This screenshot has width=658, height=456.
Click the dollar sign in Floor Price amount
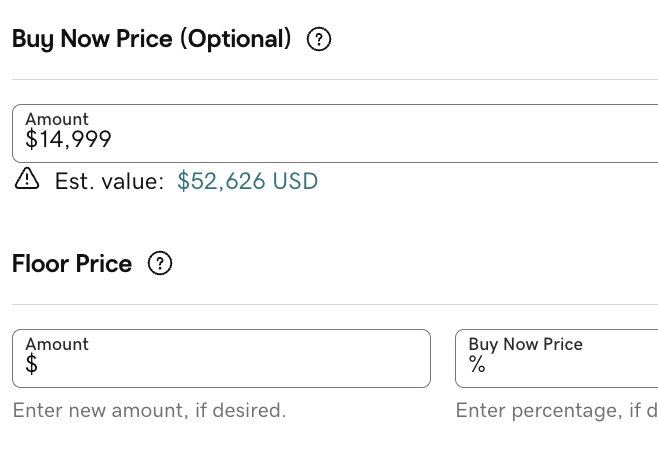(x=31, y=364)
